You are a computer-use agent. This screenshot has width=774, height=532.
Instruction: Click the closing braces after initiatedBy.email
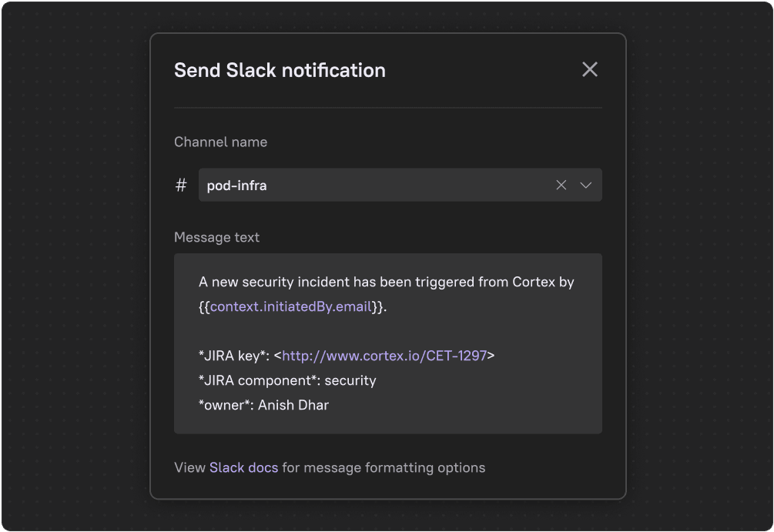coord(377,306)
